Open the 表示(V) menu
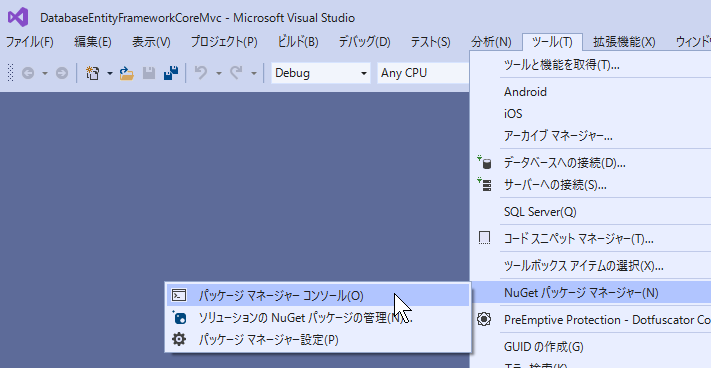 tap(151, 42)
